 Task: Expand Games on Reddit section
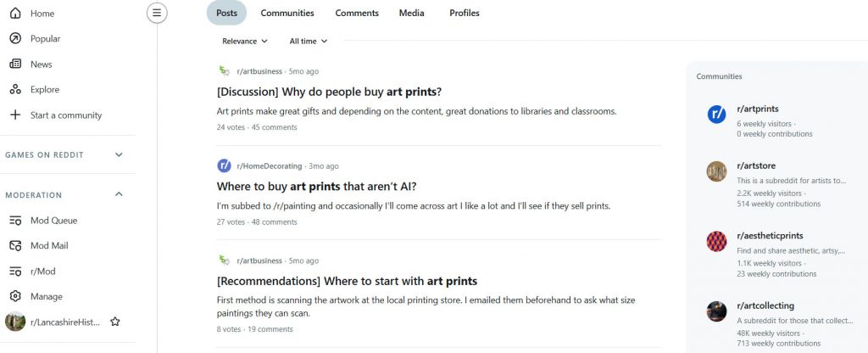tap(119, 154)
